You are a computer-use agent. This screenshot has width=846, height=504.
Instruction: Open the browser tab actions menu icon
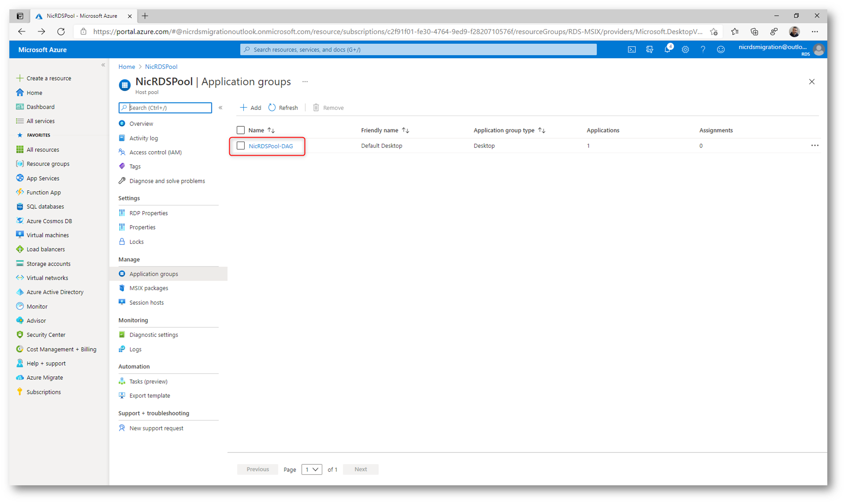pyautogui.click(x=20, y=16)
